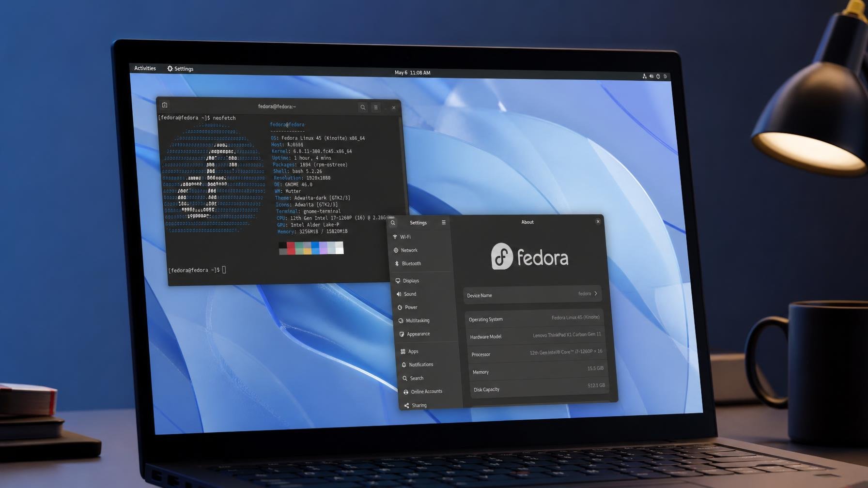Click the search icon in the Settings header

[393, 223]
